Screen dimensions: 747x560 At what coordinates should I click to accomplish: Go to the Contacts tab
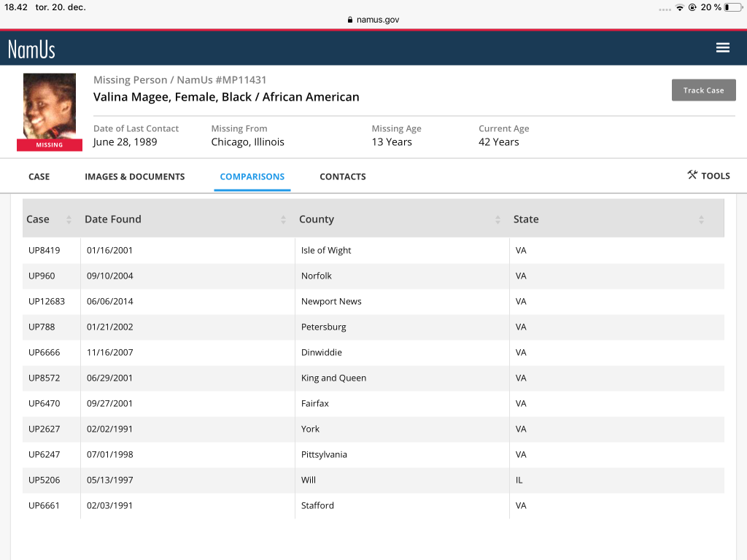click(x=342, y=176)
